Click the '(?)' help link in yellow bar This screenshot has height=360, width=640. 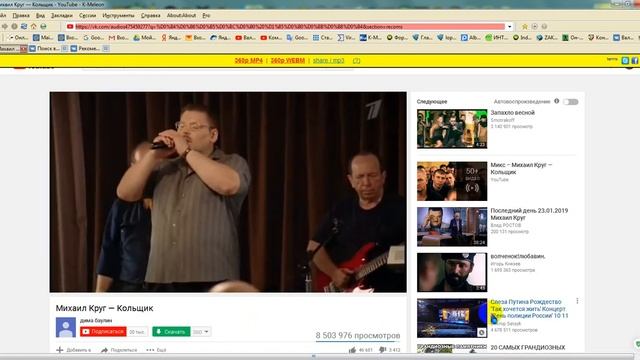click(356, 60)
